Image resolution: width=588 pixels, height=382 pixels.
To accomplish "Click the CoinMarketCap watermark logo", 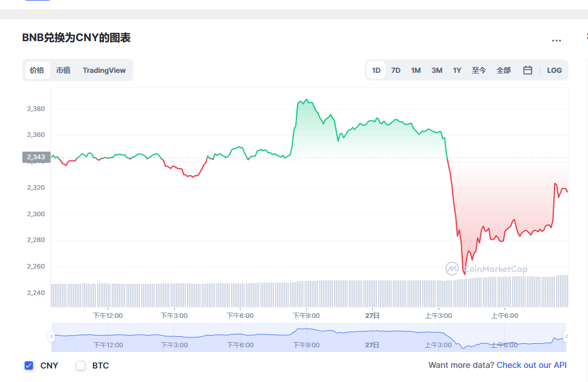I will pos(486,269).
